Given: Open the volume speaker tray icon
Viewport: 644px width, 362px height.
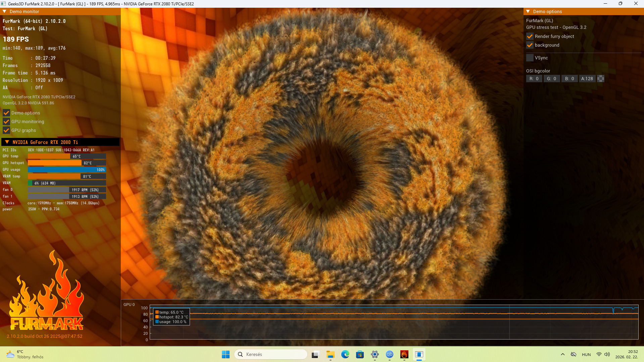Looking at the screenshot, I should (x=607, y=354).
